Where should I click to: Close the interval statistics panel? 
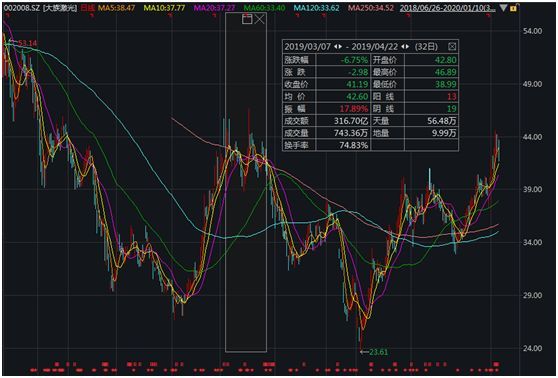pyautogui.click(x=452, y=46)
